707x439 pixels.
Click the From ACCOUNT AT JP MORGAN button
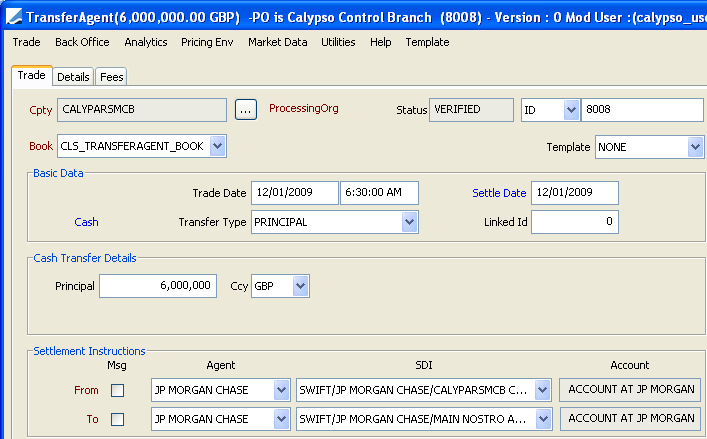(x=631, y=389)
